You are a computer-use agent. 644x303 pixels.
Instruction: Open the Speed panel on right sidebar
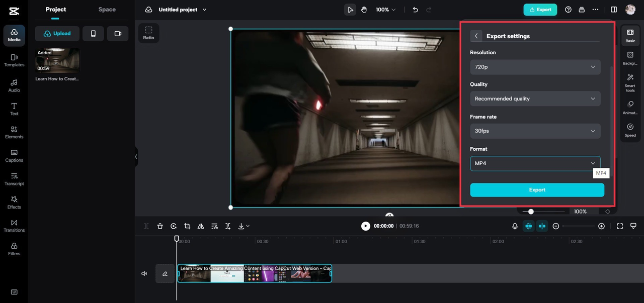(x=630, y=130)
